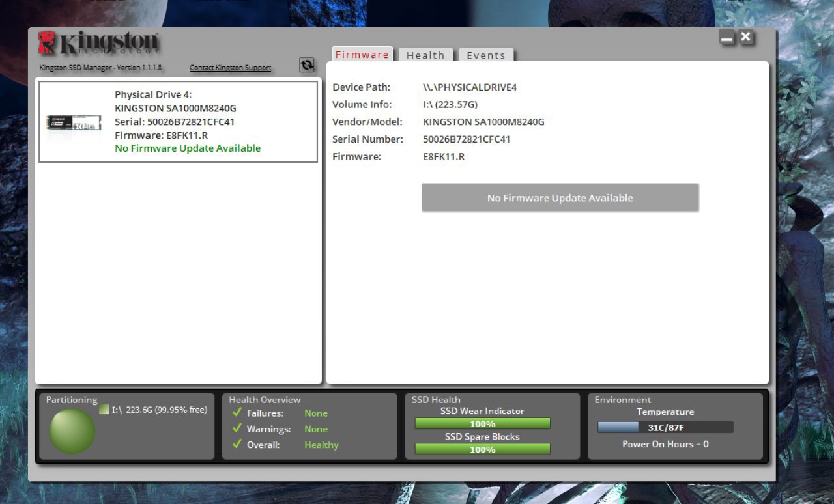Click the 'Health Overview' panel heading
Viewport: 834px width, 504px height.
click(x=265, y=400)
